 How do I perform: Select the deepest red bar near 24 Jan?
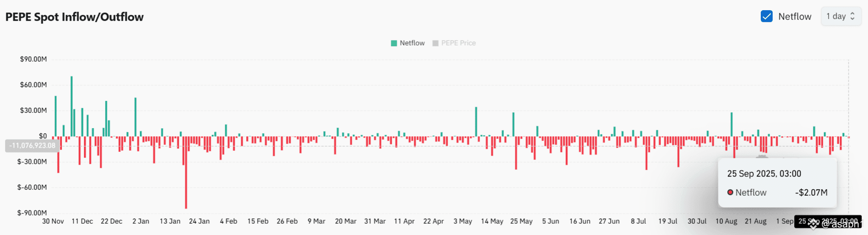click(x=186, y=172)
